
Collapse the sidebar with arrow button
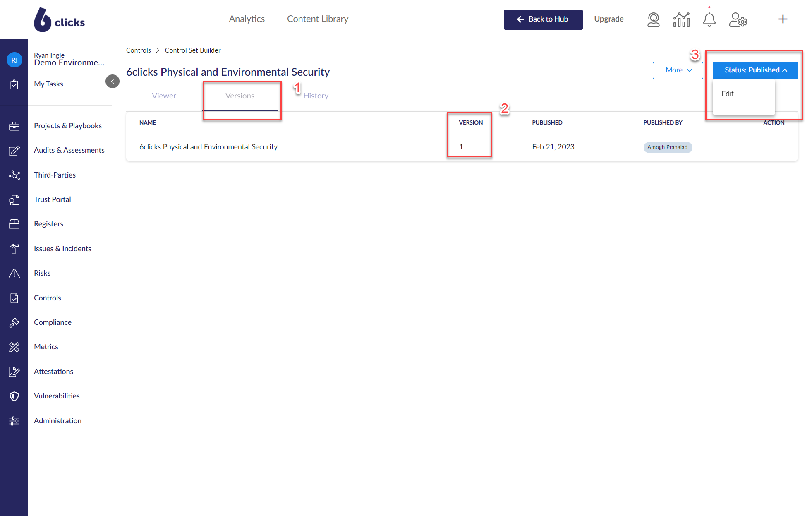(x=113, y=81)
